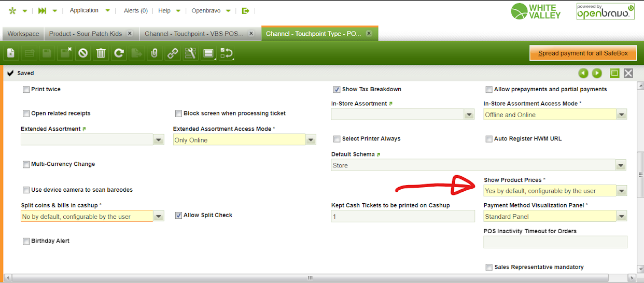
Task: Check Select Printer Always
Action: [x=337, y=139]
